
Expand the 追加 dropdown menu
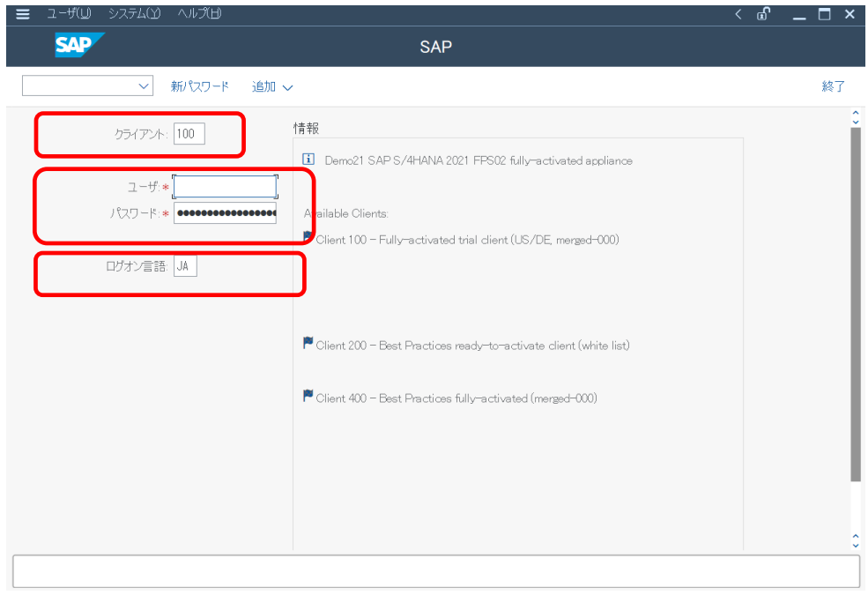point(271,87)
